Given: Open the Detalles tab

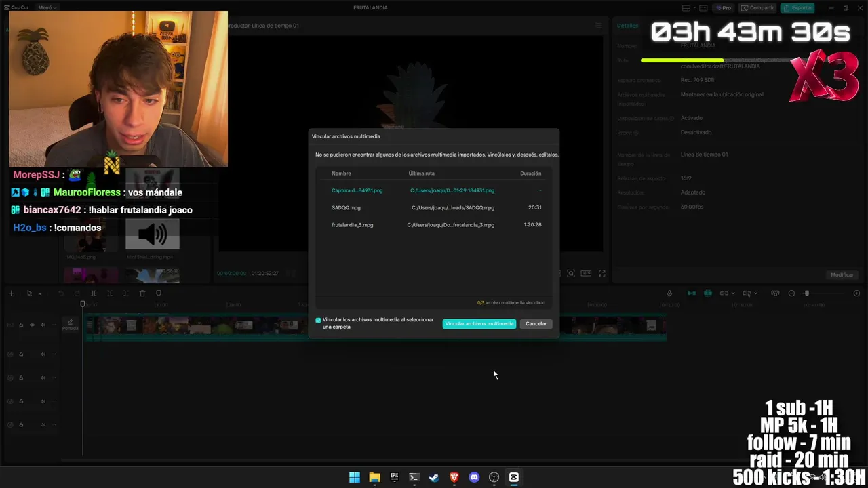Looking at the screenshot, I should [627, 26].
